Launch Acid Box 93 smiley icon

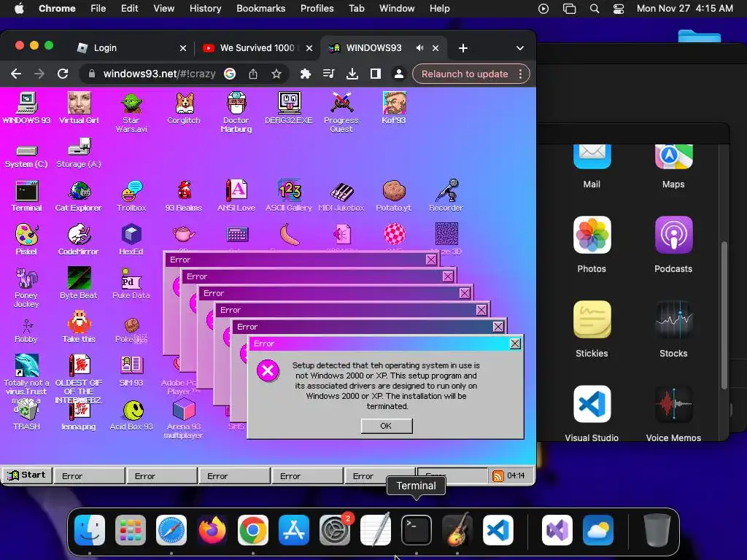tap(131, 415)
